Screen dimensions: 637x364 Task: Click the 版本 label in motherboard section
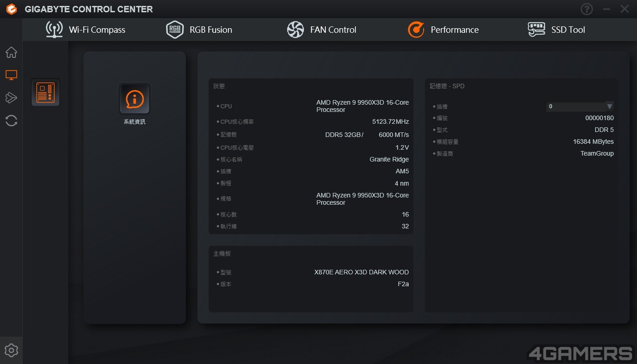click(x=226, y=284)
